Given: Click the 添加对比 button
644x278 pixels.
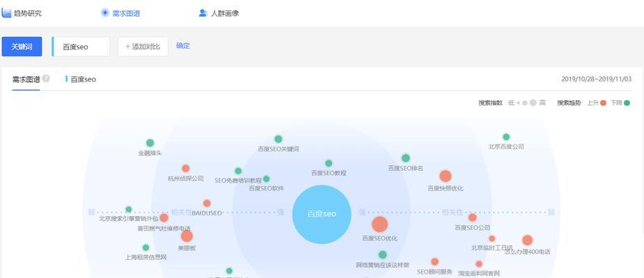Looking at the screenshot, I should 143,47.
